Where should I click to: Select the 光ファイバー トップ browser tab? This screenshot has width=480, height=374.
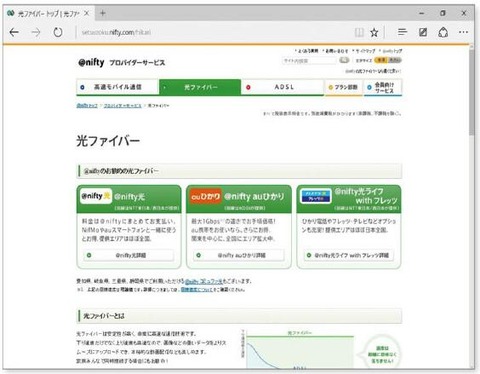48,13
